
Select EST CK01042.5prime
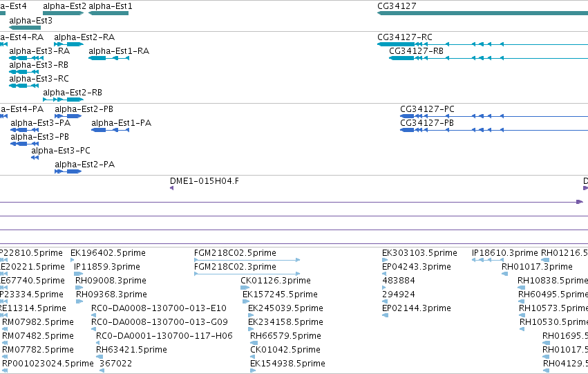point(252,357)
